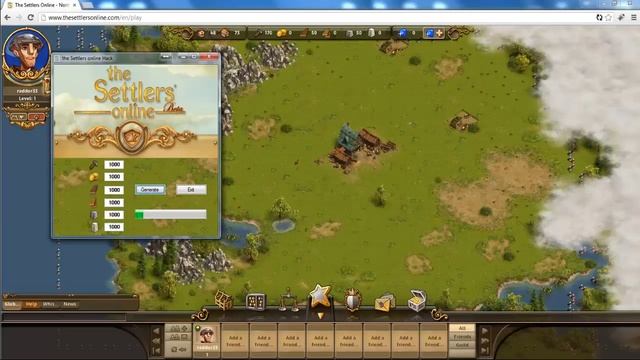Screen dimensions: 640x360
Task: Expand the star menu down arrow
Action: [320, 316]
